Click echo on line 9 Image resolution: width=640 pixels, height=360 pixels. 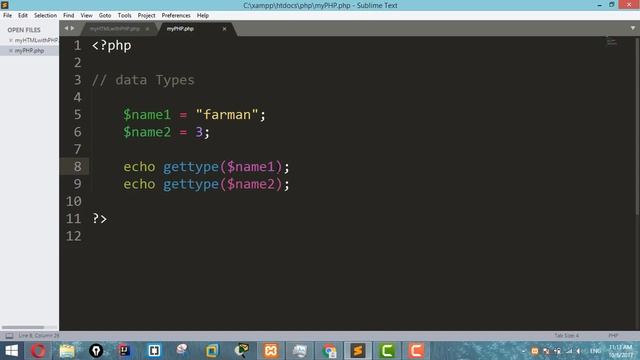pos(139,184)
